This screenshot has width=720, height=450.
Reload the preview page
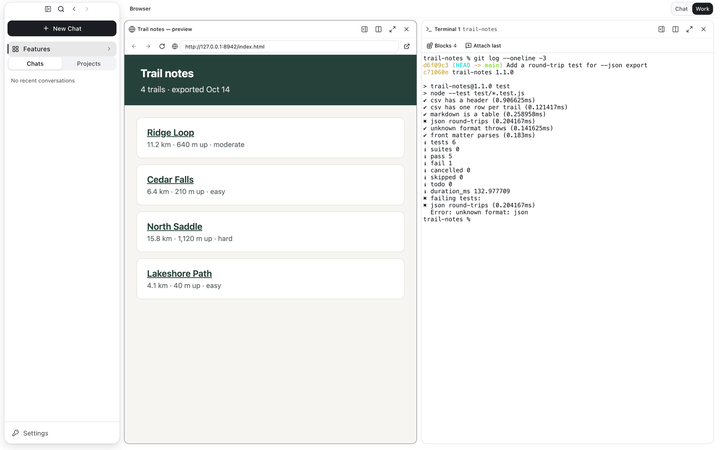162,46
